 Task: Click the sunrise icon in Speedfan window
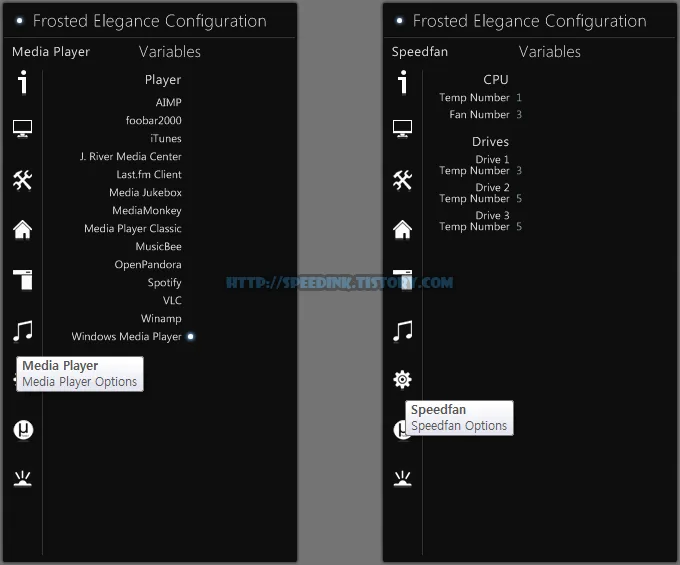click(x=402, y=479)
